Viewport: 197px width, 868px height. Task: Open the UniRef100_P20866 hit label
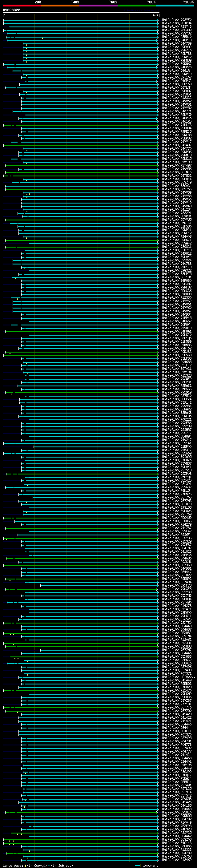(176, 521)
